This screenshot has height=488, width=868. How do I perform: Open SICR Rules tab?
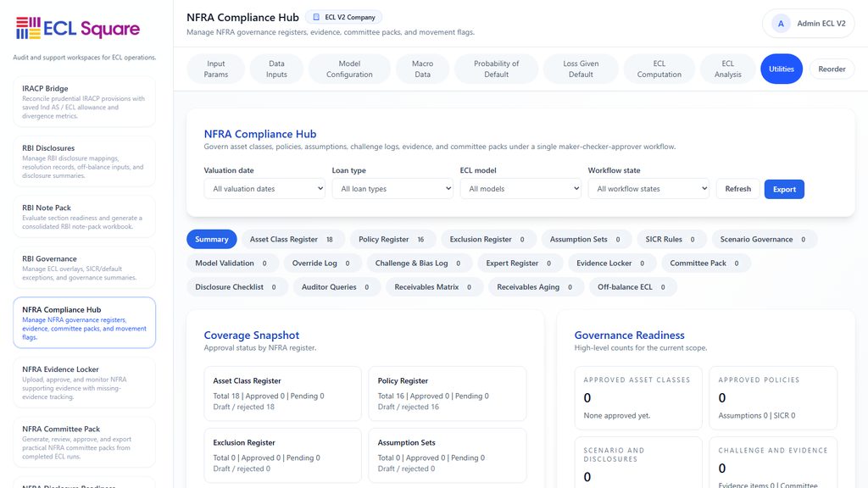click(x=671, y=239)
